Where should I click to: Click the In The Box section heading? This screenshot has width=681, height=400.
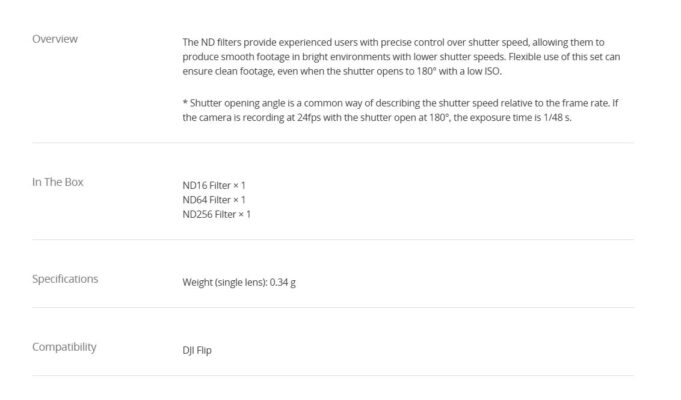click(58, 182)
